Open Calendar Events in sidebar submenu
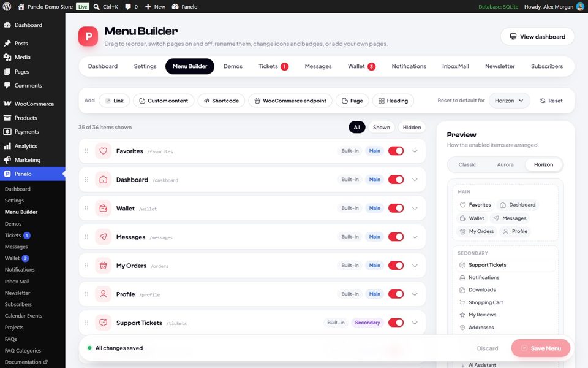The width and height of the screenshot is (588, 368). click(x=23, y=316)
